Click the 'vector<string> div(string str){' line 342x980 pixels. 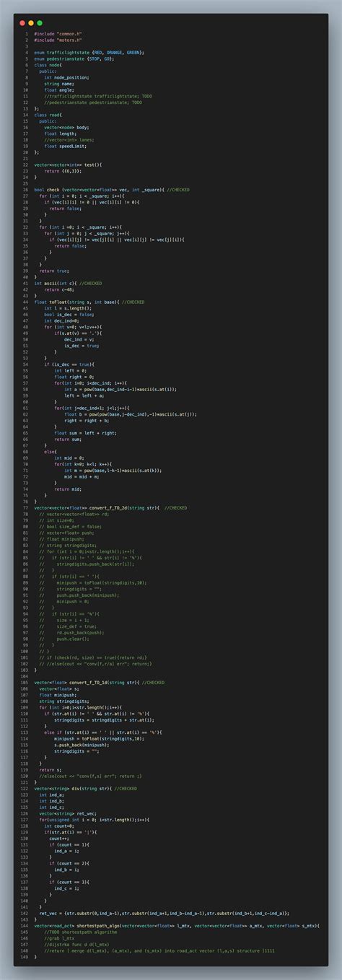point(74,788)
